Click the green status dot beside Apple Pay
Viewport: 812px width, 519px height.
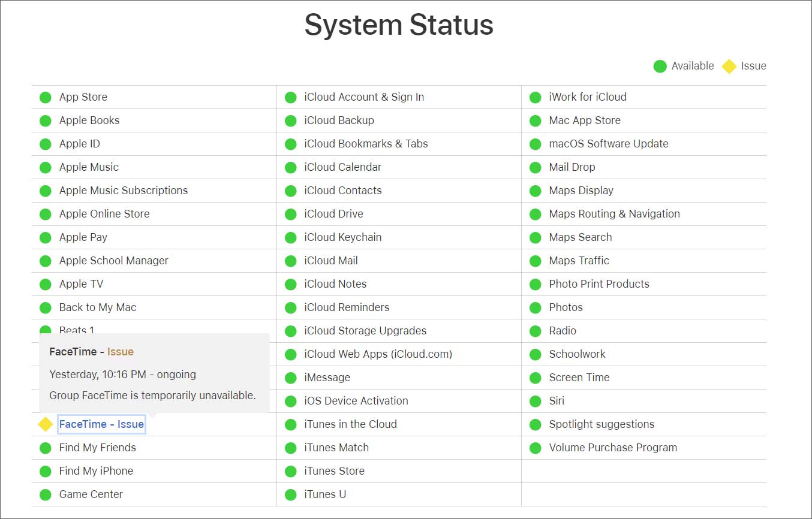45,237
